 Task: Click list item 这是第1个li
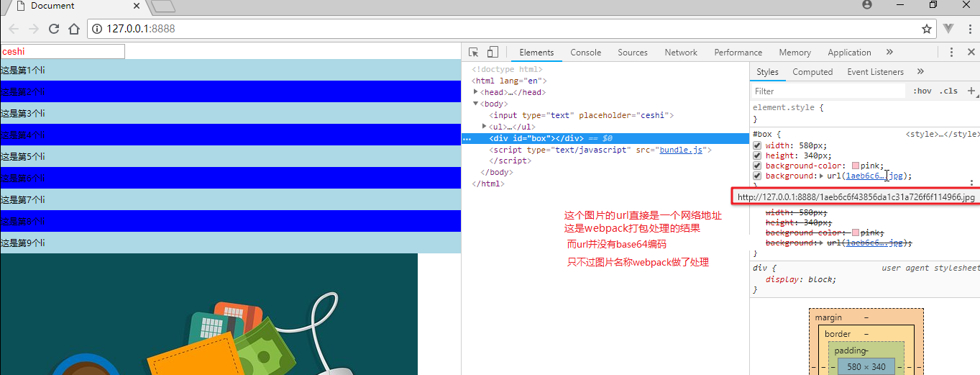[x=230, y=70]
